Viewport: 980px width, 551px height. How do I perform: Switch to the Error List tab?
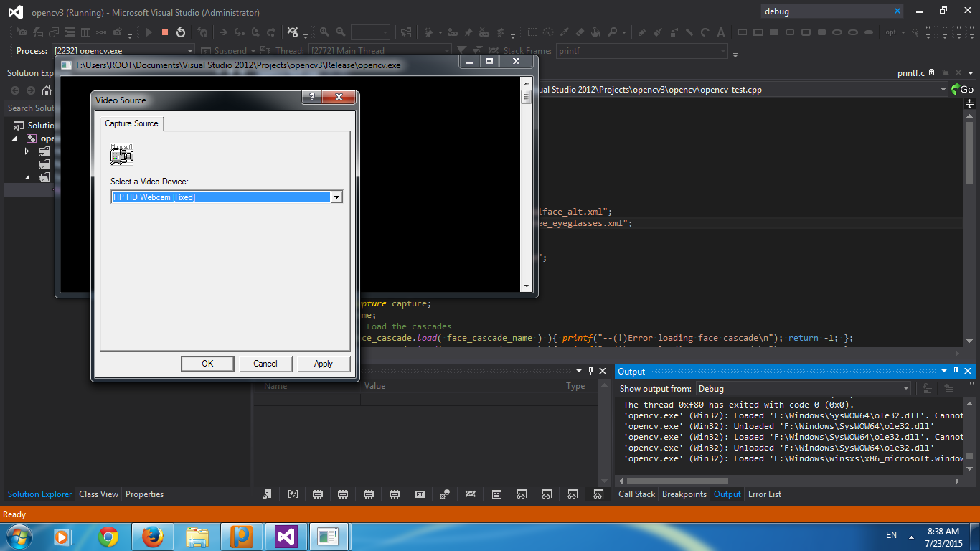765,494
